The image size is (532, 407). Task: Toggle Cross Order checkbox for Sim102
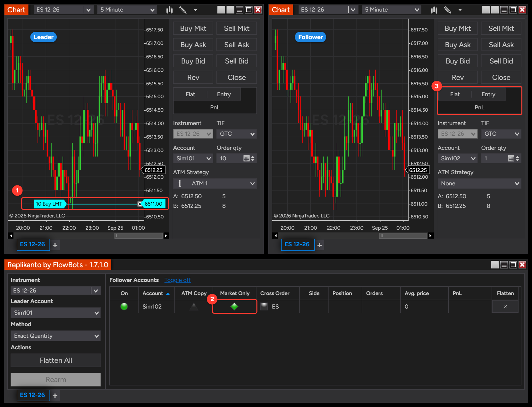[264, 306]
